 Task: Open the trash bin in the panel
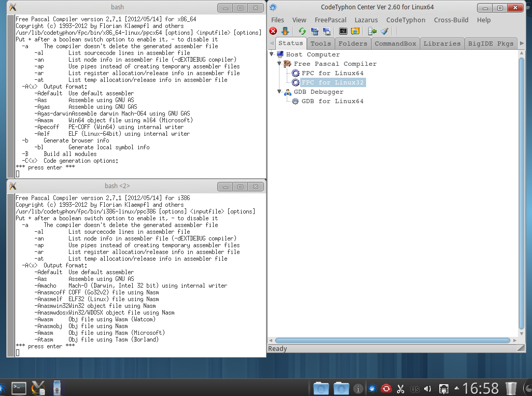511,389
